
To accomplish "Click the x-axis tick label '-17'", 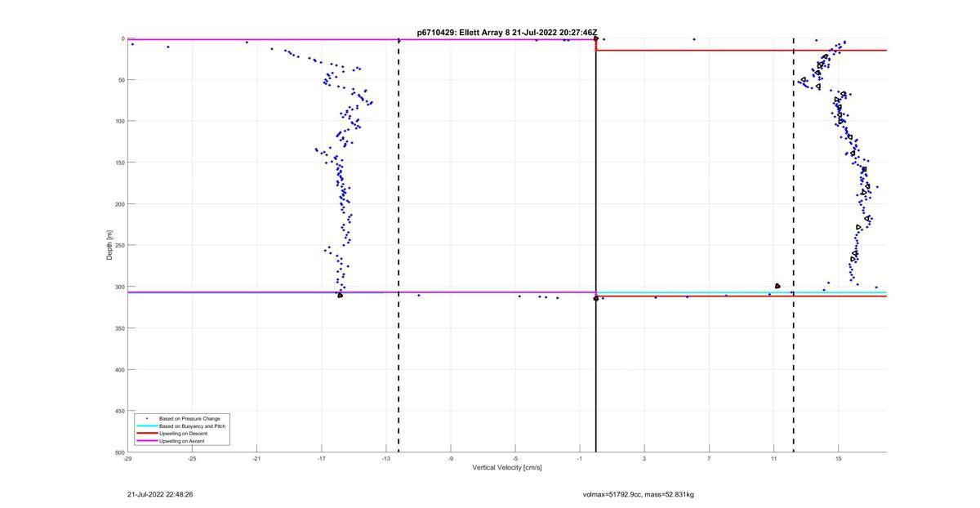I will pyautogui.click(x=321, y=459).
